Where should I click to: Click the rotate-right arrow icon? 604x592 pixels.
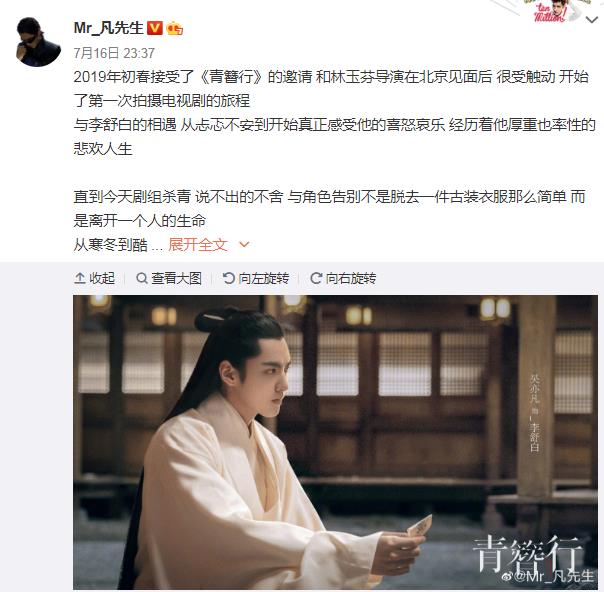(x=316, y=278)
